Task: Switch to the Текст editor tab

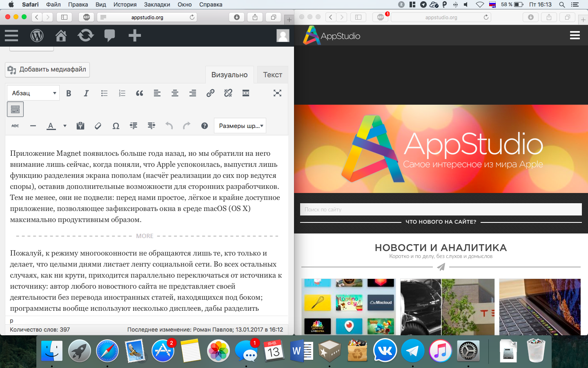Action: point(272,75)
